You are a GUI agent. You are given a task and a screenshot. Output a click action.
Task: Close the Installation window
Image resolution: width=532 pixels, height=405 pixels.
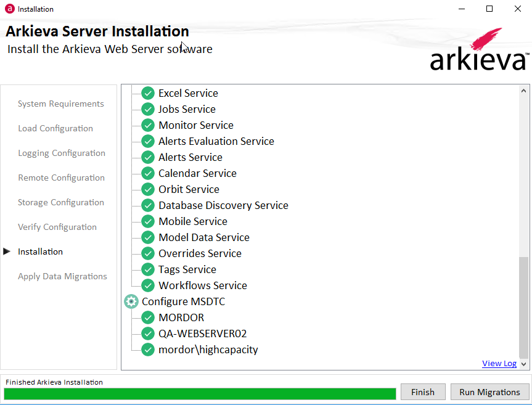coord(517,9)
